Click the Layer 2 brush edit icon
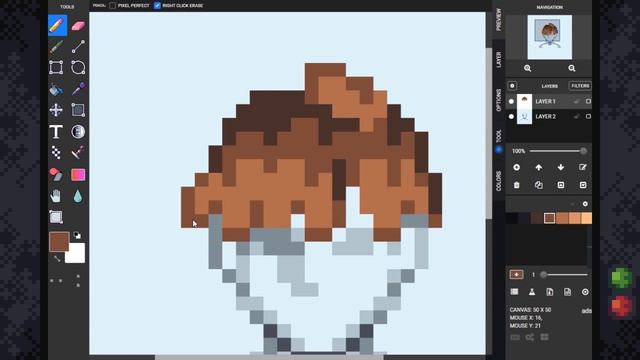 pyautogui.click(x=576, y=116)
